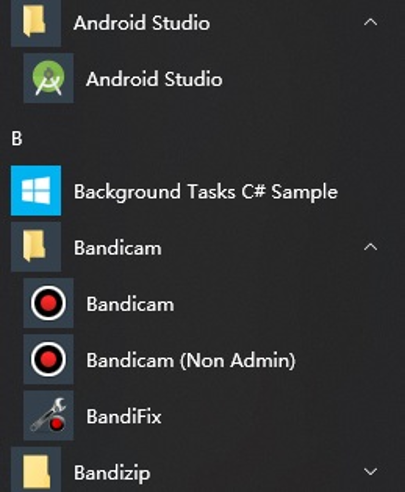This screenshot has height=492, width=405.
Task: Click the Bandizip folder icon
Action: pyautogui.click(x=36, y=471)
